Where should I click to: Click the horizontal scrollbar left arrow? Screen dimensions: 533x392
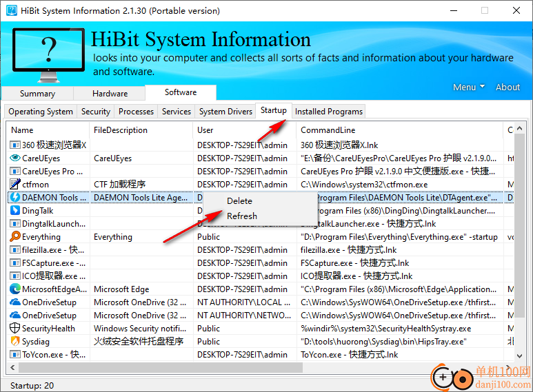point(12,367)
